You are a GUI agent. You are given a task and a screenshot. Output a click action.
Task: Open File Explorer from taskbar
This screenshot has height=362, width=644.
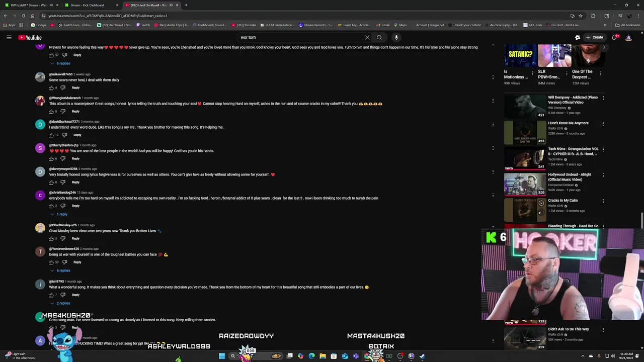tap(323, 356)
